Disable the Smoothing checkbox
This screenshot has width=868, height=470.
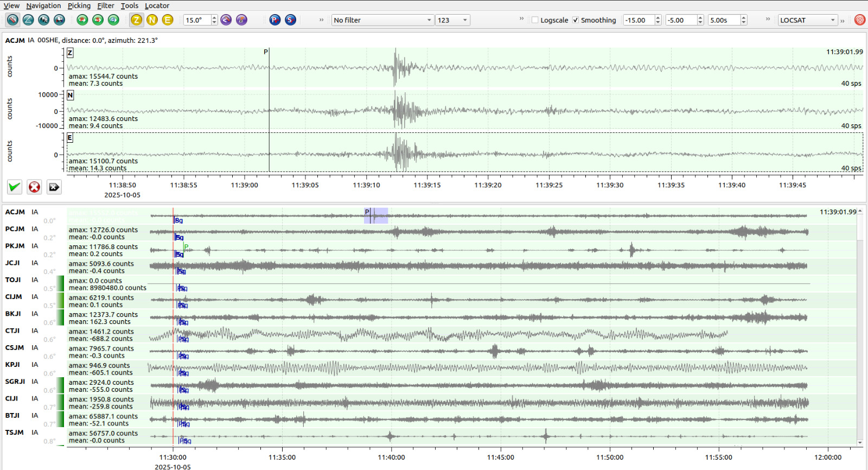tap(576, 20)
